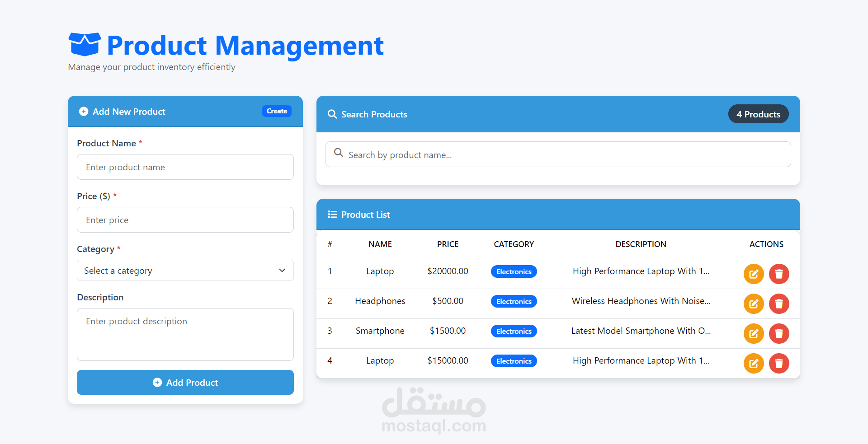Click Manage your product inventory efficiently subtitle
Image resolution: width=868 pixels, height=444 pixels.
(x=151, y=67)
